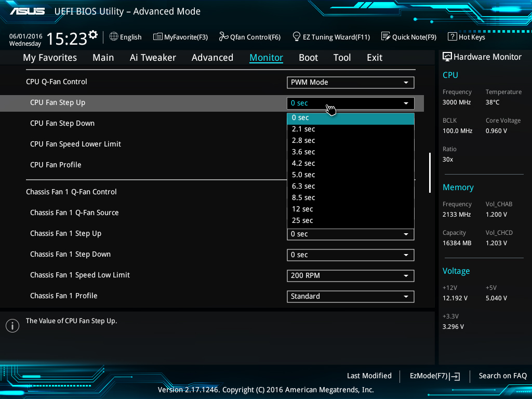The image size is (532, 399).
Task: Switch to the Ai Tweaker tab
Action: (153, 58)
